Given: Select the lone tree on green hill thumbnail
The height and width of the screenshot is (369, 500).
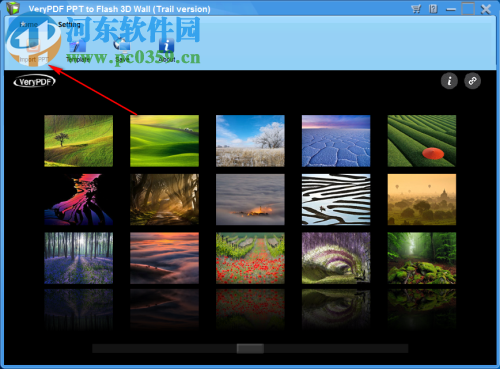Looking at the screenshot, I should coord(79,141).
